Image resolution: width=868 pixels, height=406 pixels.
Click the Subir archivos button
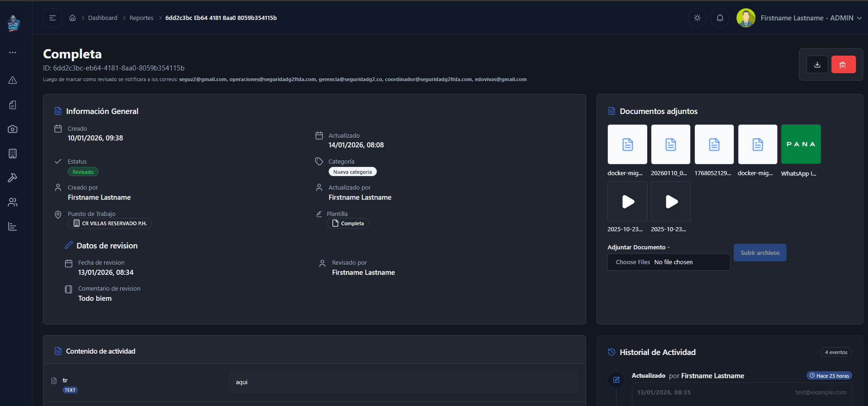click(x=760, y=253)
